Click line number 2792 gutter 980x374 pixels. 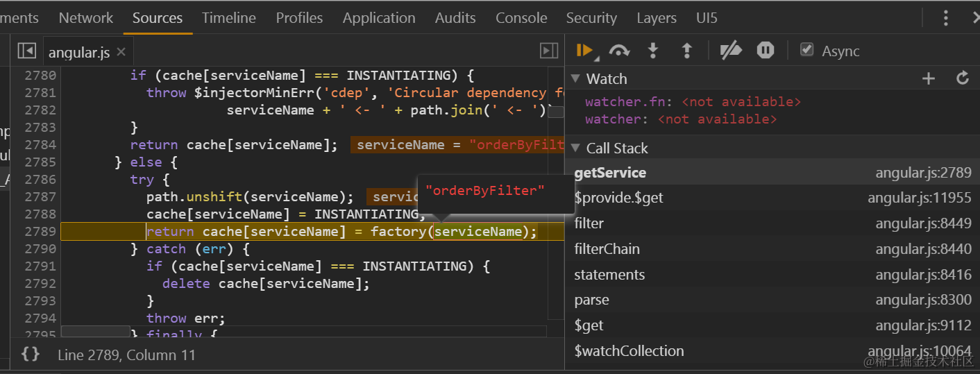click(40, 284)
